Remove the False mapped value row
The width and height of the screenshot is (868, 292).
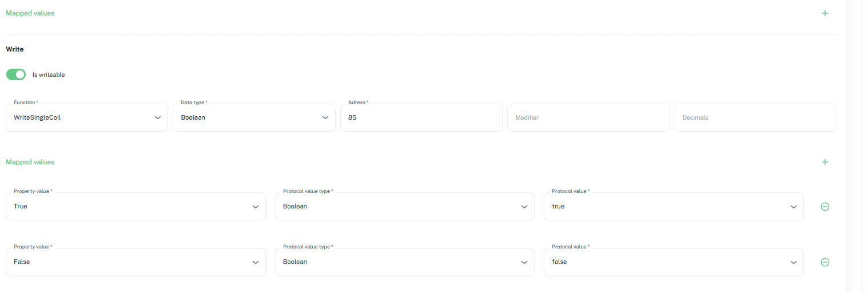825,262
